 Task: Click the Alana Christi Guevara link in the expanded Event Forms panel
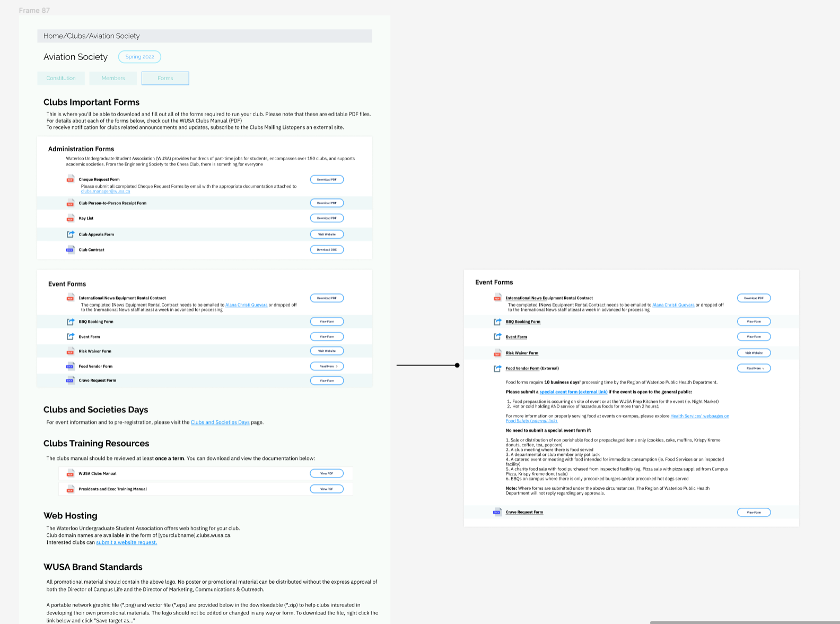coord(673,305)
